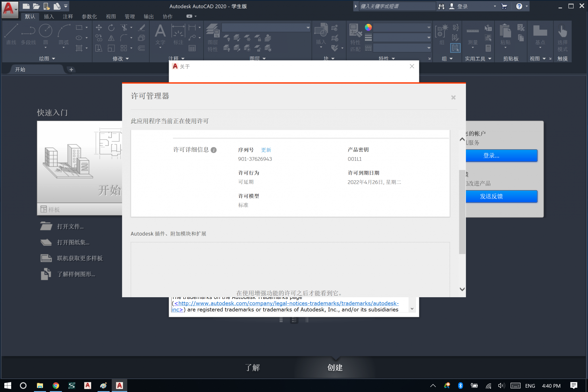The width and height of the screenshot is (588, 392).
Task: Open the notification center icon
Action: click(x=574, y=385)
